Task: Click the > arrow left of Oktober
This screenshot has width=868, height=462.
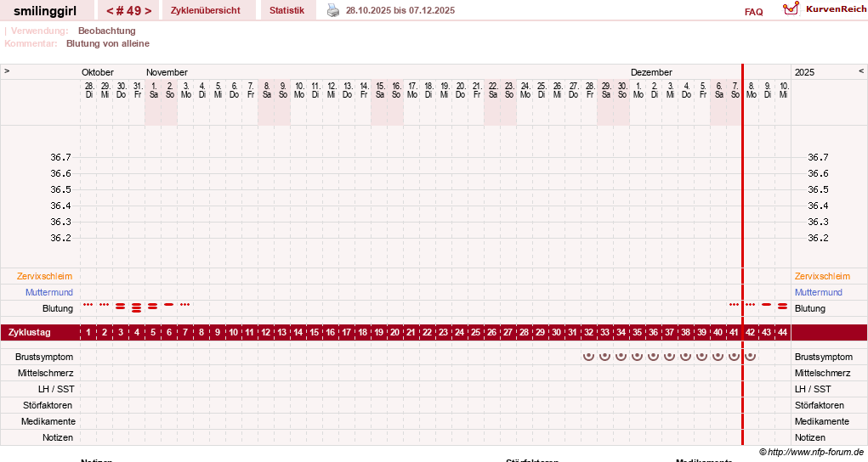Action: coord(7,70)
